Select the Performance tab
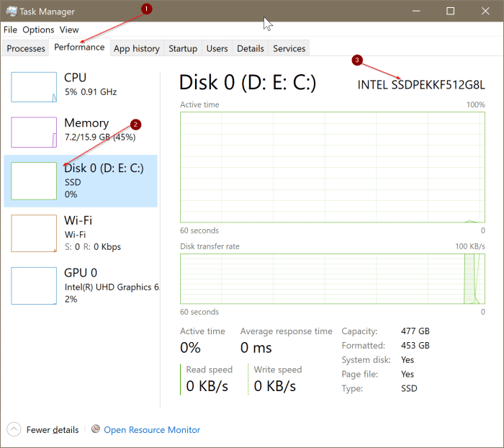This screenshot has width=504, height=448. pyautogui.click(x=79, y=48)
